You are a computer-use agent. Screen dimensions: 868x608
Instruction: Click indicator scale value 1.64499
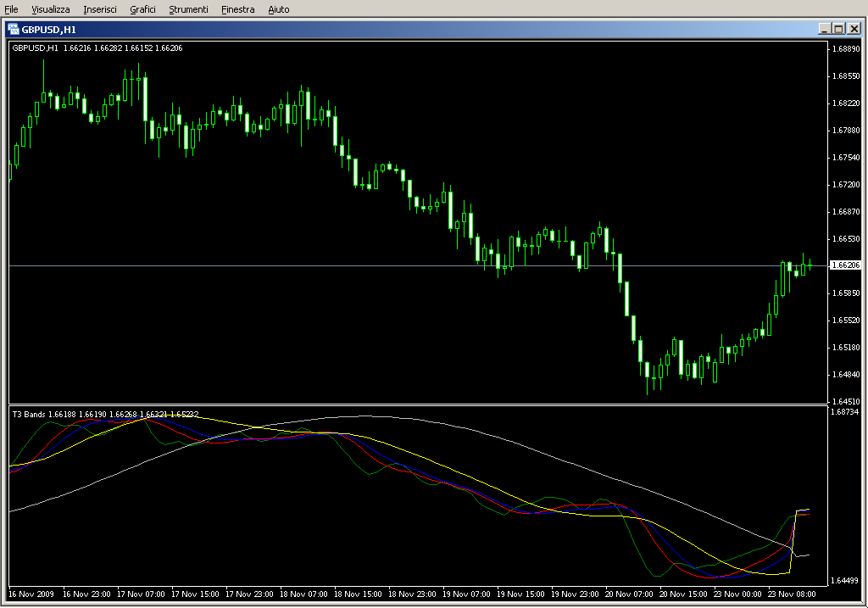point(845,580)
